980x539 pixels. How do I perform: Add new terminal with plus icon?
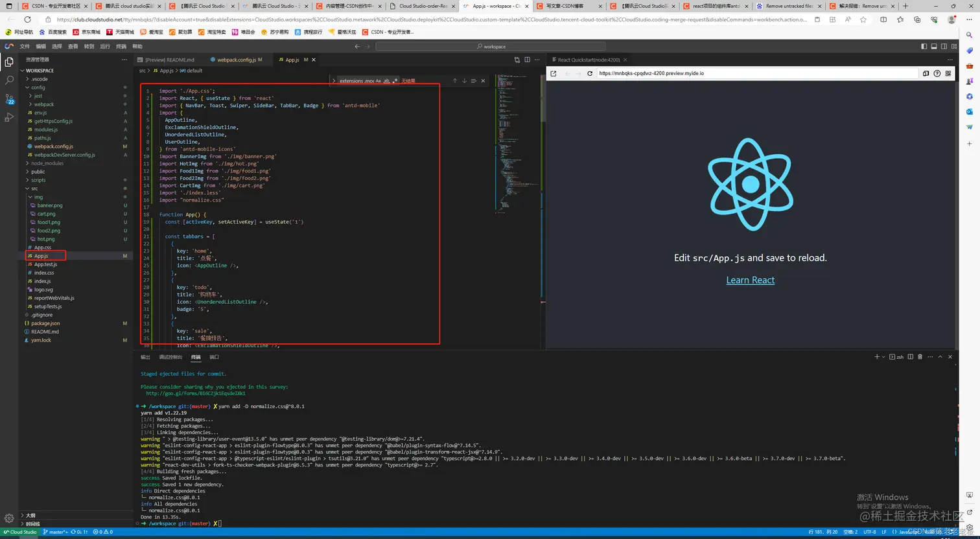(x=876, y=357)
